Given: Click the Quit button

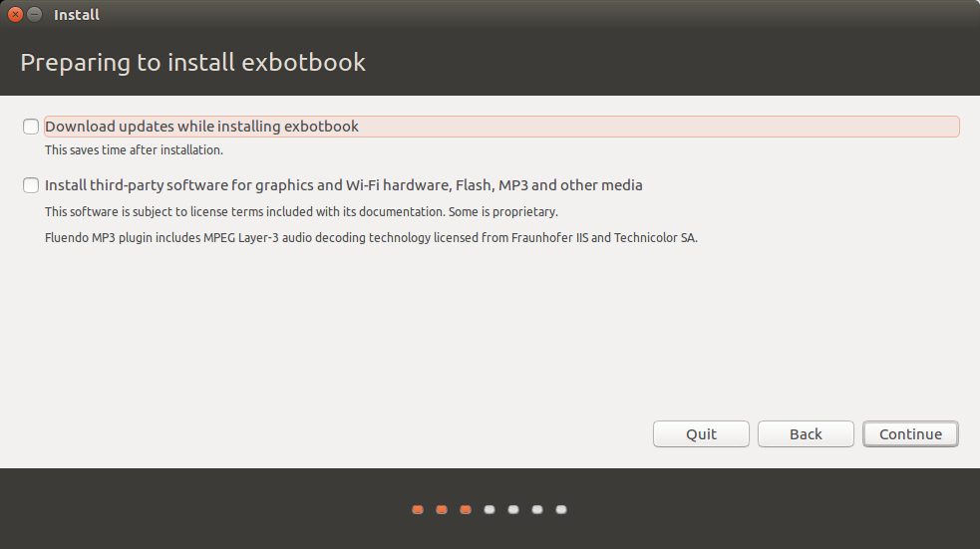Looking at the screenshot, I should pyautogui.click(x=701, y=434).
